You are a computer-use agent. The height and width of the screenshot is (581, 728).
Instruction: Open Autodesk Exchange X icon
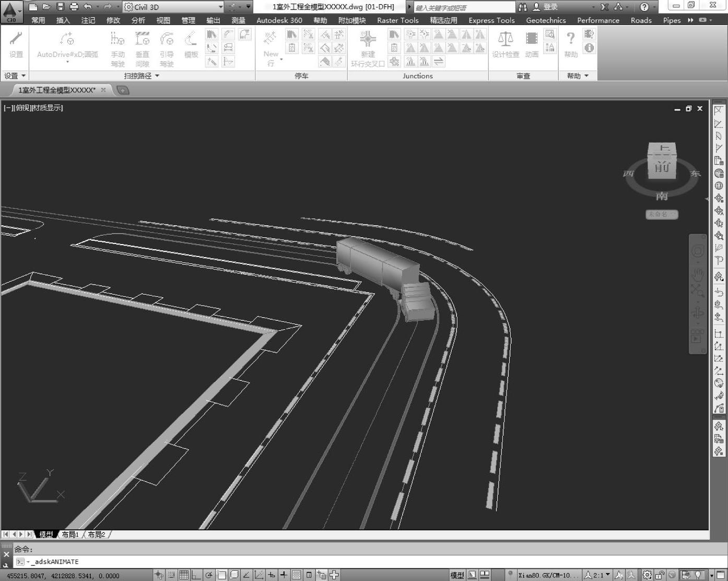click(604, 7)
